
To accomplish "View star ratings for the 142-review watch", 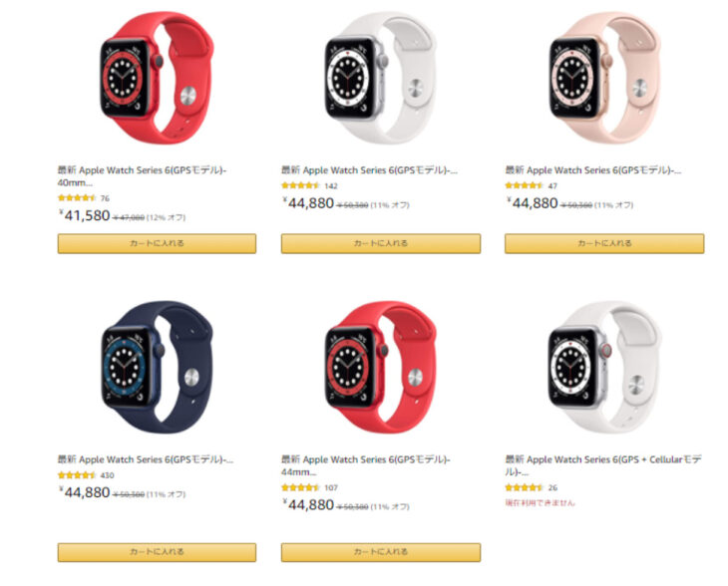I will pos(300,185).
